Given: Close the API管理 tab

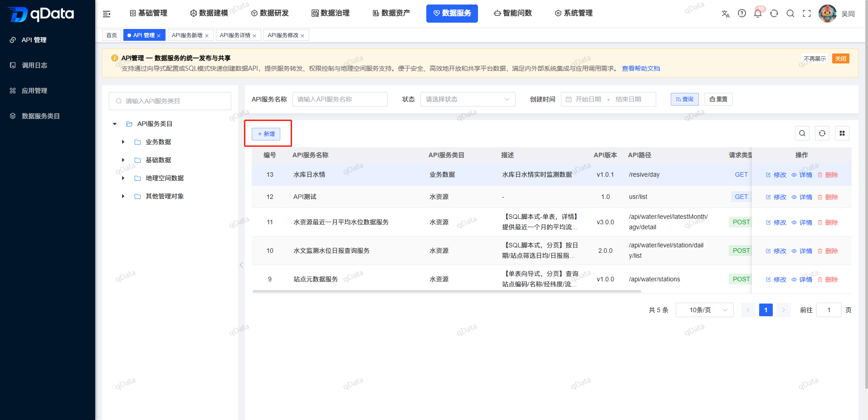Looking at the screenshot, I should 159,36.
